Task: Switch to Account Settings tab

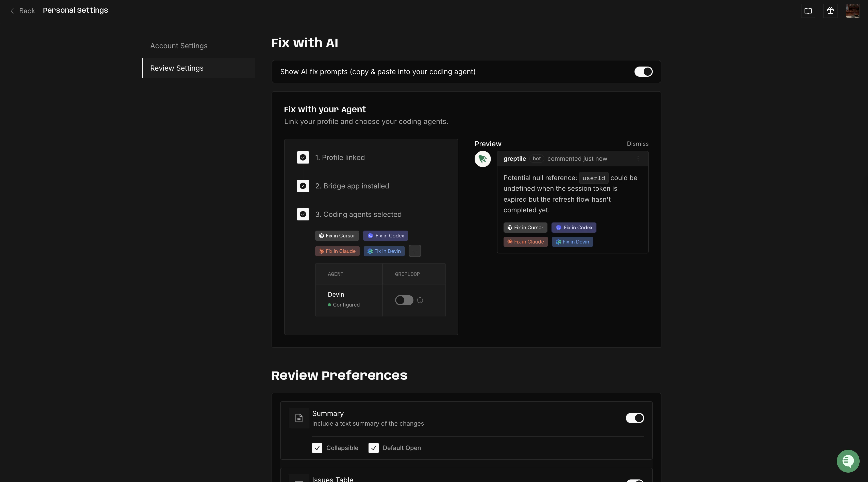Action: 179,46
